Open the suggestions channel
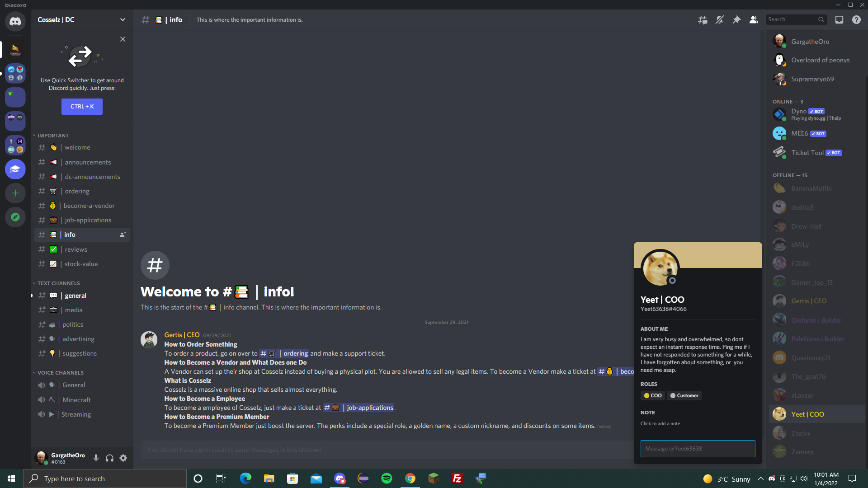Screen dimensions: 868x488 82,353
